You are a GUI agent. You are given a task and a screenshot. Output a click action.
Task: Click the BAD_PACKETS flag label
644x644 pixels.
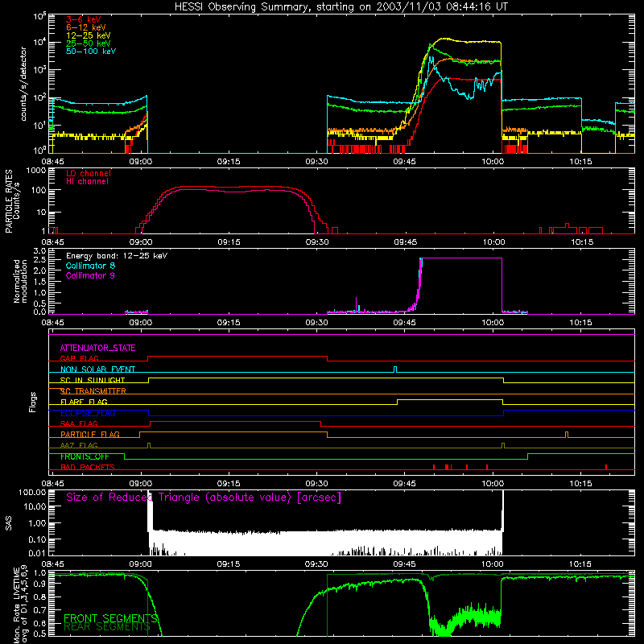point(88,468)
